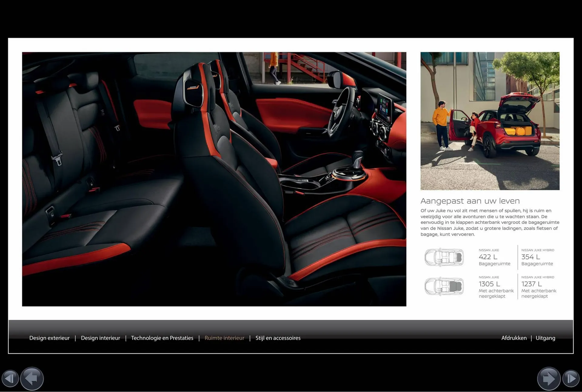Select the Ruimte interieur tab
The width and height of the screenshot is (582, 392).
pos(224,338)
